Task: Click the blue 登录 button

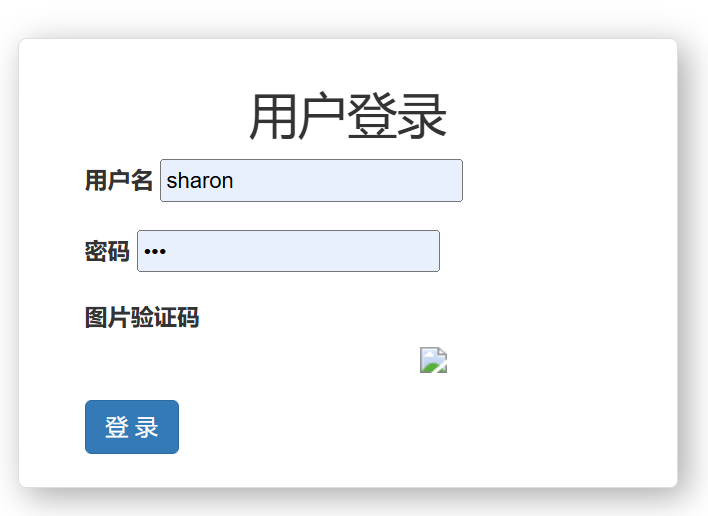Action: click(x=132, y=427)
